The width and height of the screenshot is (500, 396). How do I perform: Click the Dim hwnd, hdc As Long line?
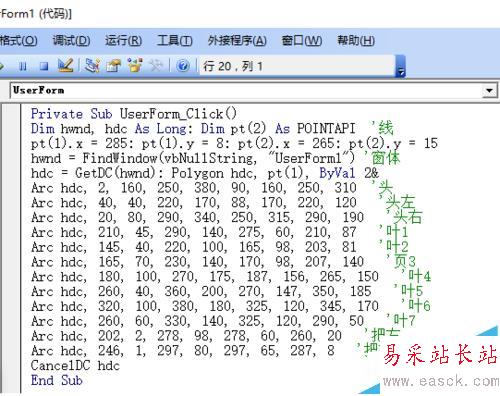click(193, 129)
